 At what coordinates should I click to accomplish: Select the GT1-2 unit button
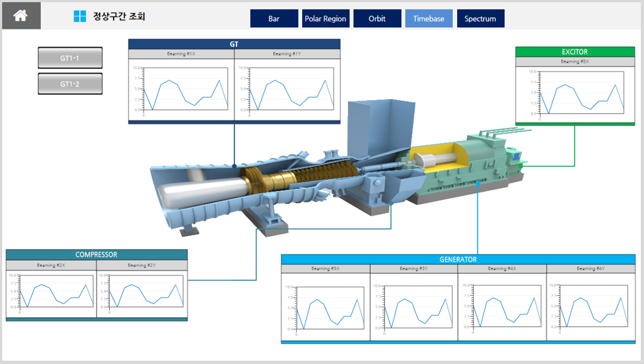point(70,84)
